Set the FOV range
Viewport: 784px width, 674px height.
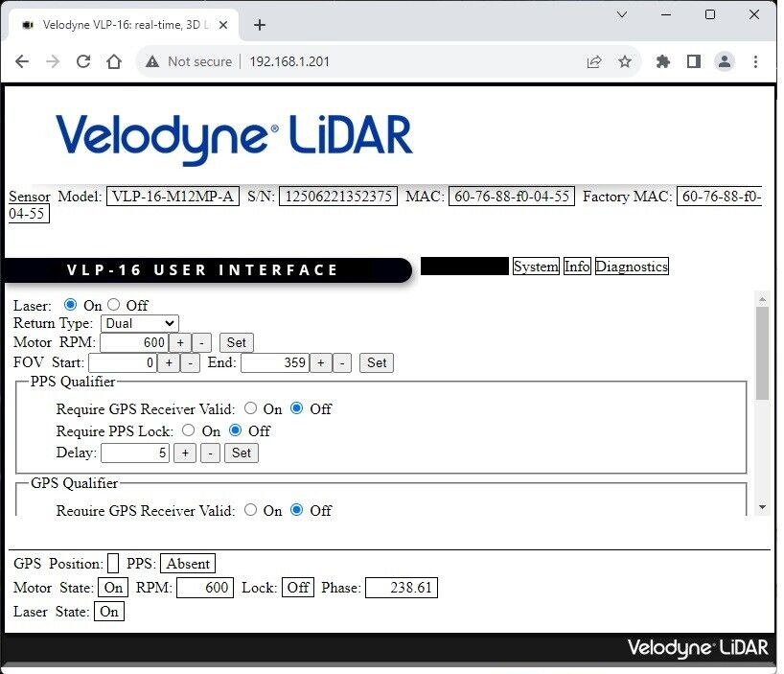[x=377, y=362]
